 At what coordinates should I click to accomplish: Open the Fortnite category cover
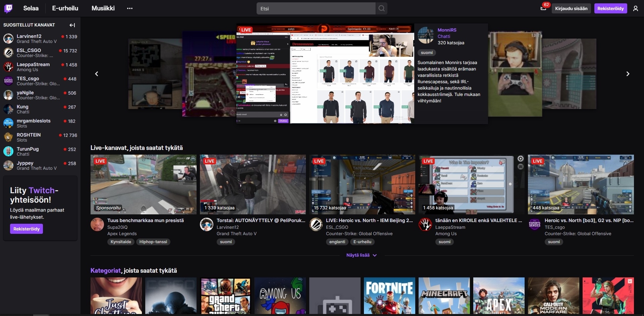[x=389, y=296]
